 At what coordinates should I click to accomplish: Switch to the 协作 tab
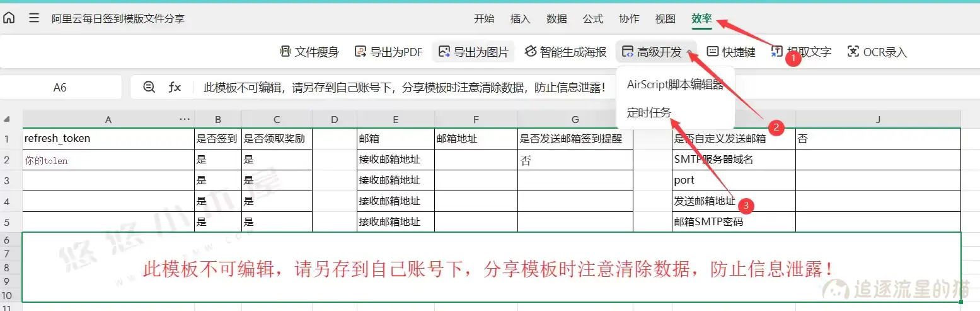click(630, 19)
